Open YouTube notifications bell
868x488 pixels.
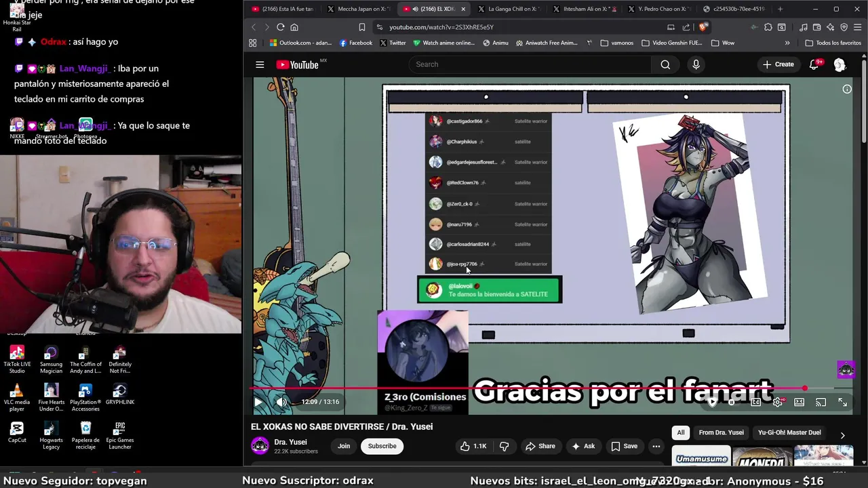click(x=814, y=64)
